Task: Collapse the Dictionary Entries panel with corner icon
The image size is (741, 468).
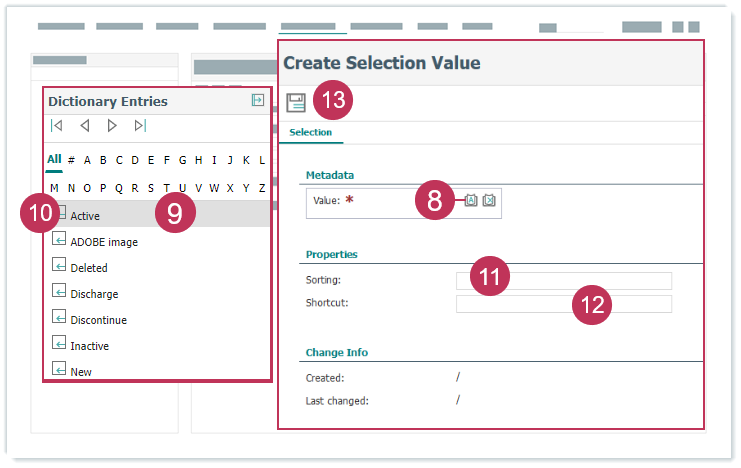Action: 257,100
